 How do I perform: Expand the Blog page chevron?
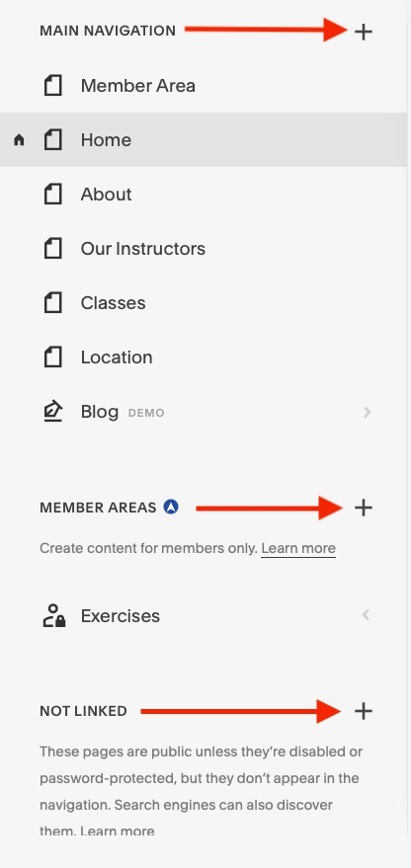click(367, 412)
